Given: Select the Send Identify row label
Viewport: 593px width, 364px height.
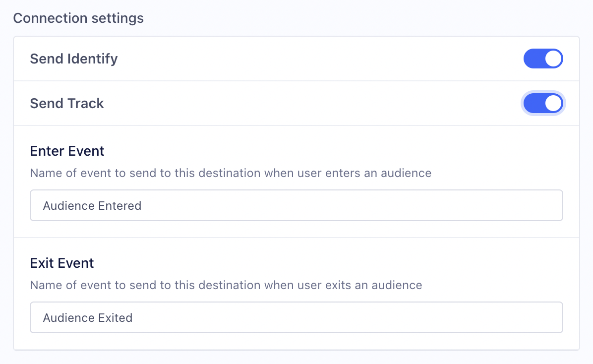Looking at the screenshot, I should (x=73, y=59).
